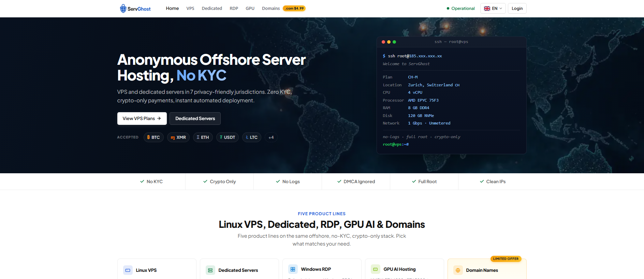The height and width of the screenshot is (279, 644).
Task: Click the 'Clean IPs' feature text
Action: pos(496,181)
